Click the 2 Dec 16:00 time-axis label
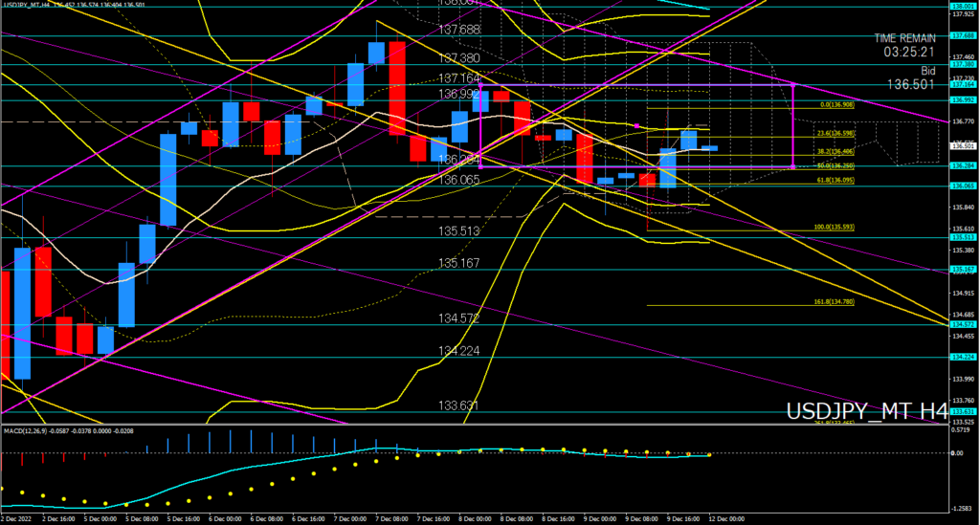Image resolution: width=980 pixels, height=525 pixels. coord(58,518)
